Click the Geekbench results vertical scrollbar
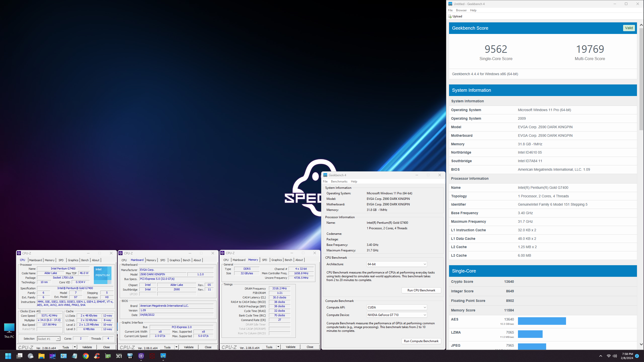This screenshot has height=362, width=644. point(641,79)
